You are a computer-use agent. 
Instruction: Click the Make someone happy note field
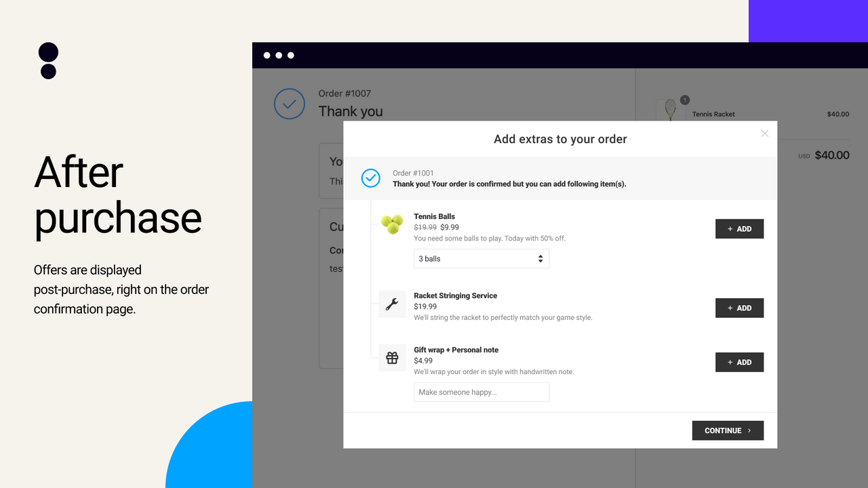pos(481,392)
